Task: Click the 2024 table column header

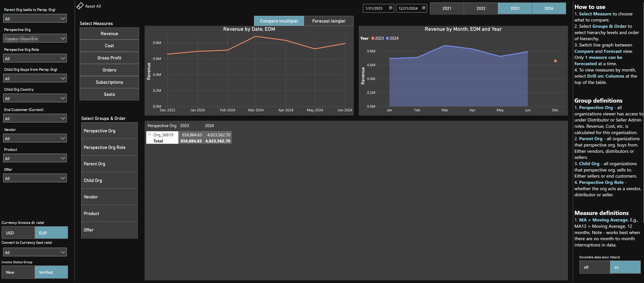Action: [209, 126]
